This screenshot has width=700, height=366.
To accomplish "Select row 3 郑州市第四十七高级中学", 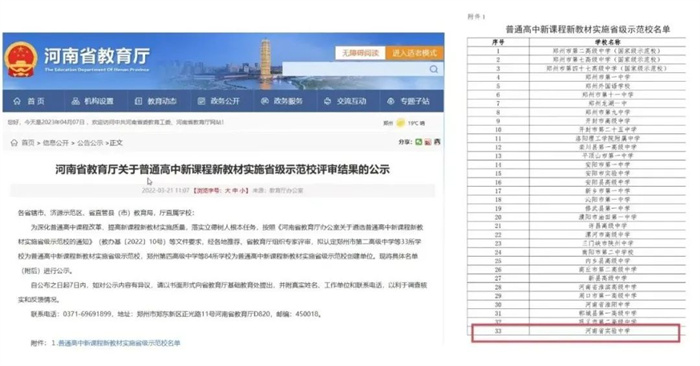I will click(x=576, y=68).
